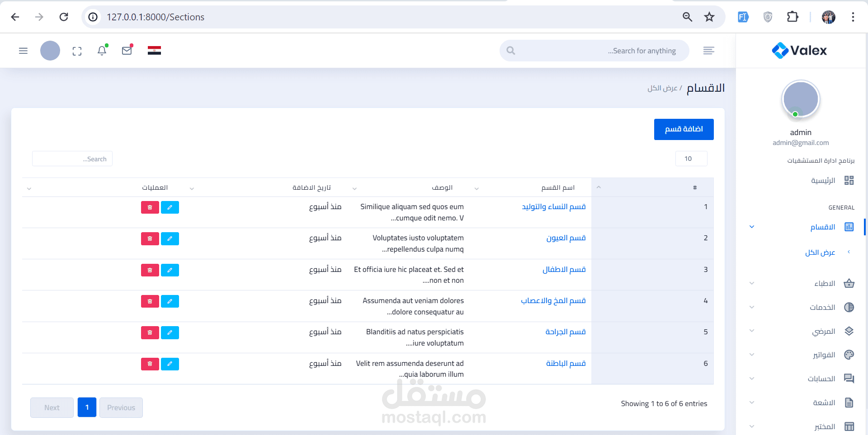Select page 1 in pagination
Image resolution: width=868 pixels, height=435 pixels.
87,407
